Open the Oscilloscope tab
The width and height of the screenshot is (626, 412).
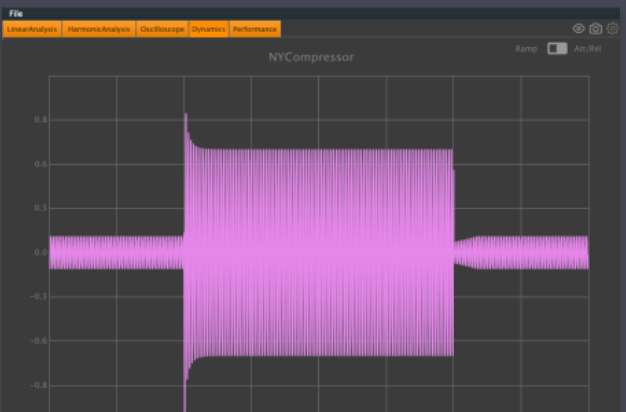point(162,29)
